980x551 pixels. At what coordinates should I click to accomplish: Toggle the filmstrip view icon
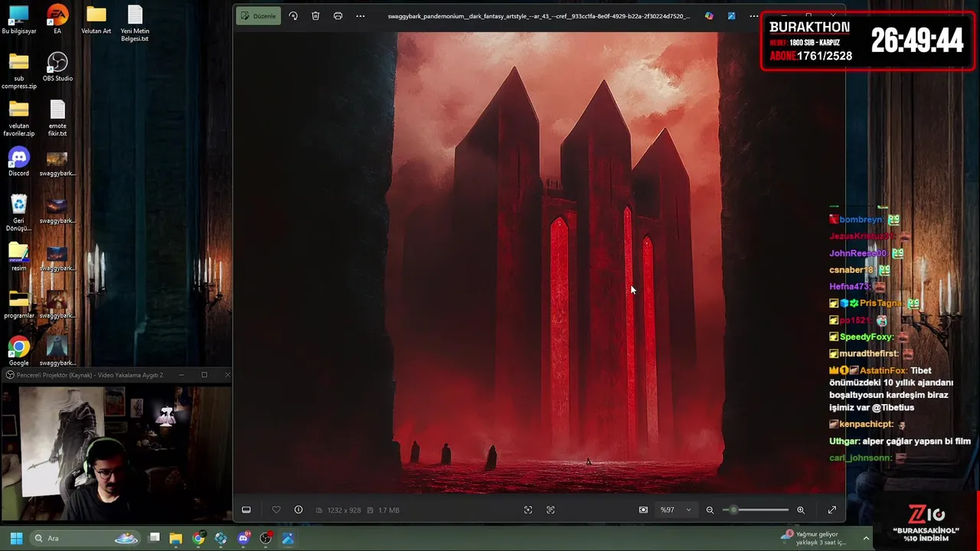tap(246, 510)
